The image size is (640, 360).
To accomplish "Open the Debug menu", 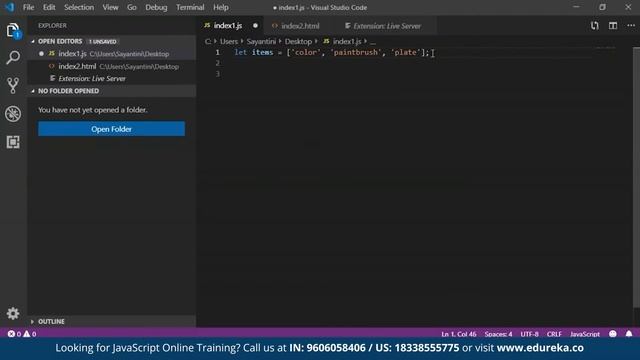I will (x=156, y=7).
